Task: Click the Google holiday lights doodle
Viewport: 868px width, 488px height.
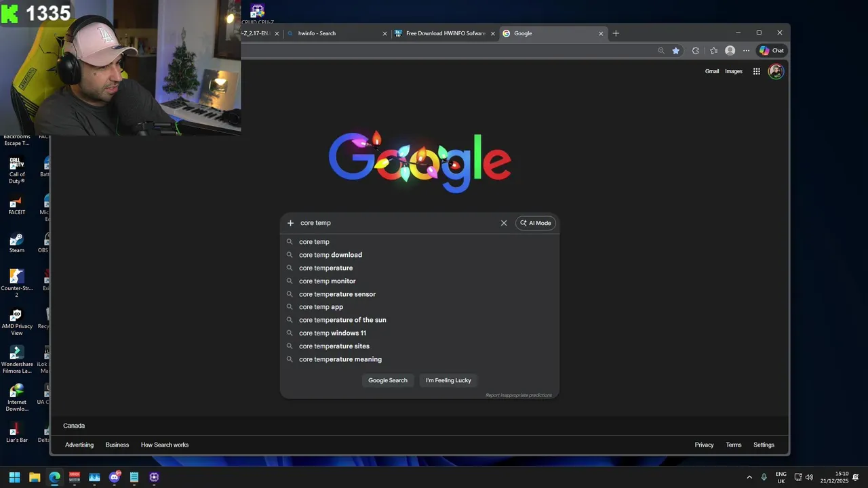Action: coord(420,161)
